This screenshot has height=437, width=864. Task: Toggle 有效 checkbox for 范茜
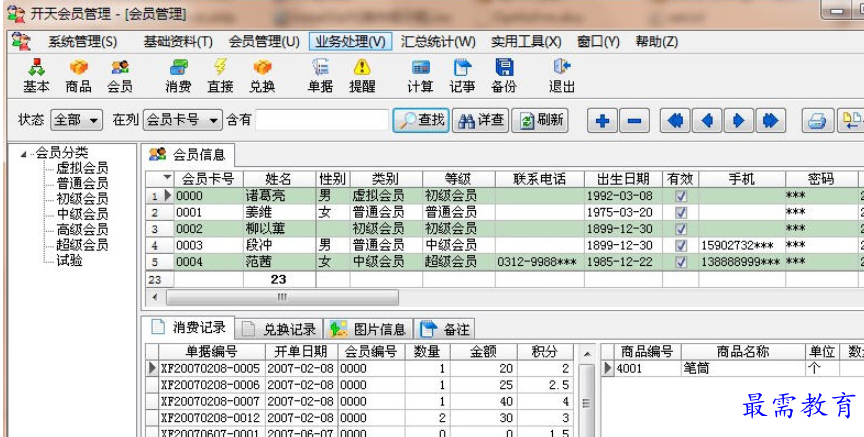pos(681,262)
